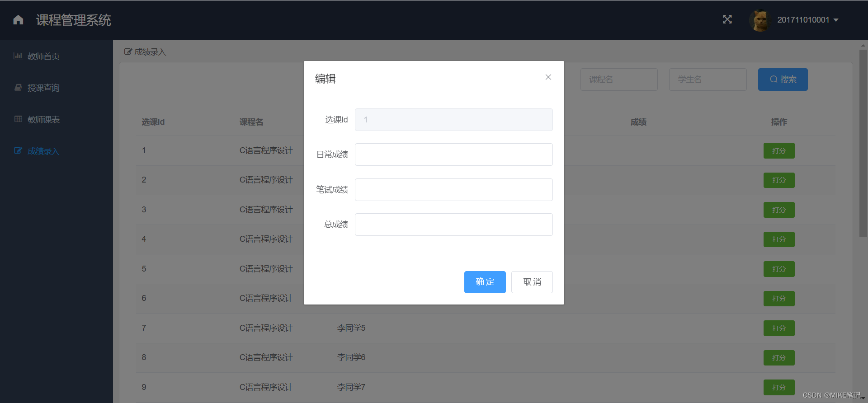The height and width of the screenshot is (403, 868).
Task: Click the 成绩录入 breadcrumb edit icon
Action: [128, 52]
